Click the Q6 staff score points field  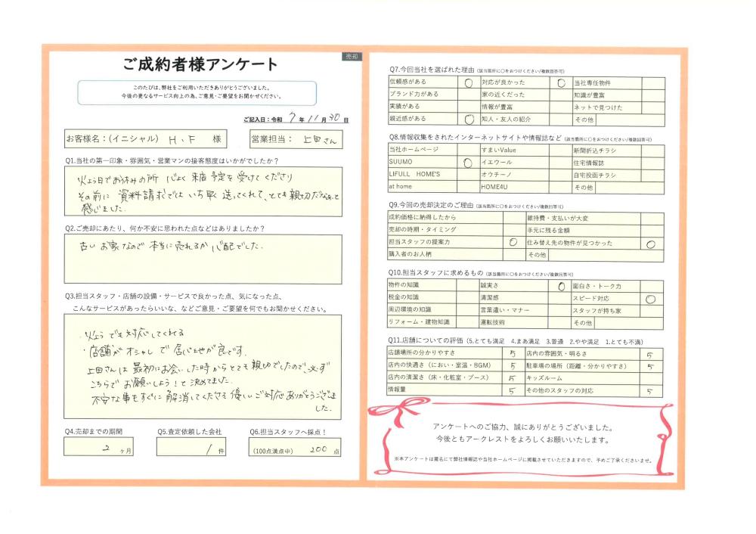click(x=294, y=447)
